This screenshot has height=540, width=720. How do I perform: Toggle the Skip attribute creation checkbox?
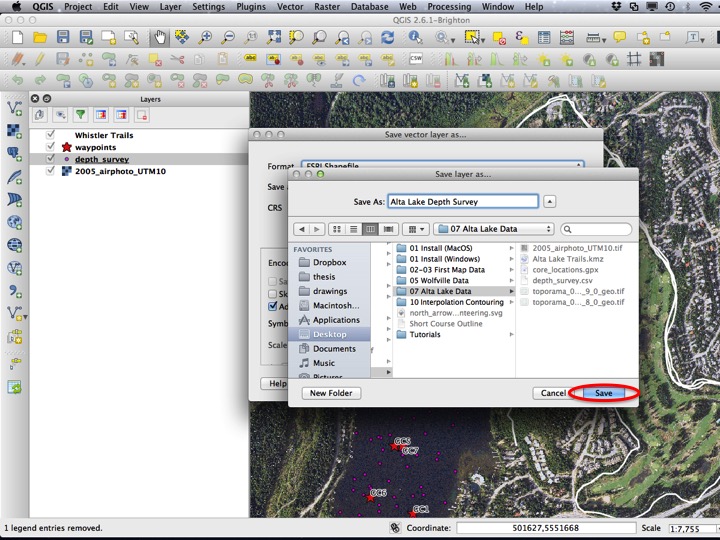coord(272,294)
